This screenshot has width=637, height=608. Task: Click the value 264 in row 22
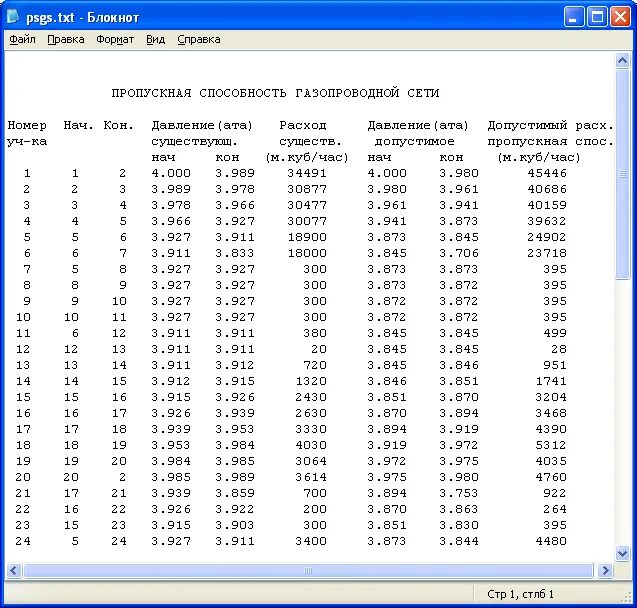pos(555,509)
